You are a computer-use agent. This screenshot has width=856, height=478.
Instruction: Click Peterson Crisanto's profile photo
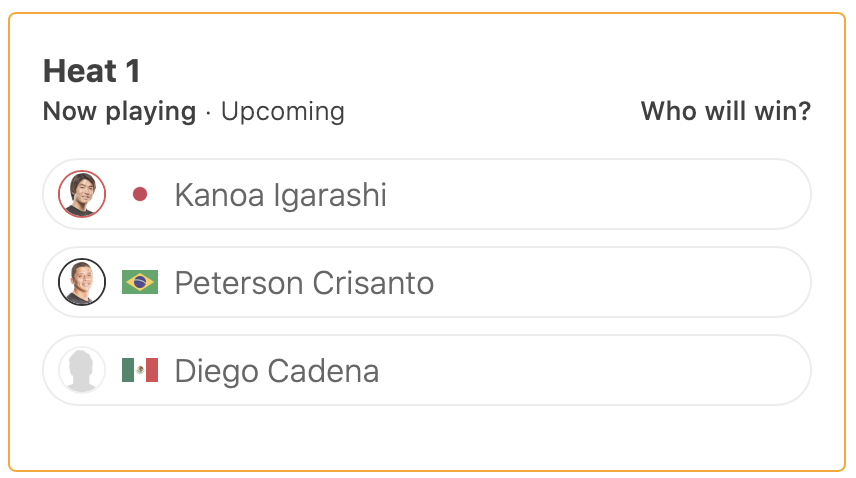82,282
